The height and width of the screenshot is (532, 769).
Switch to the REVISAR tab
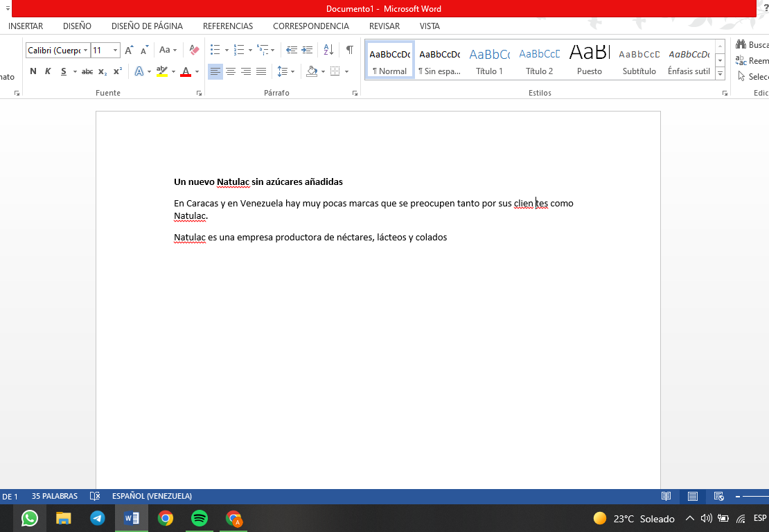coord(384,26)
